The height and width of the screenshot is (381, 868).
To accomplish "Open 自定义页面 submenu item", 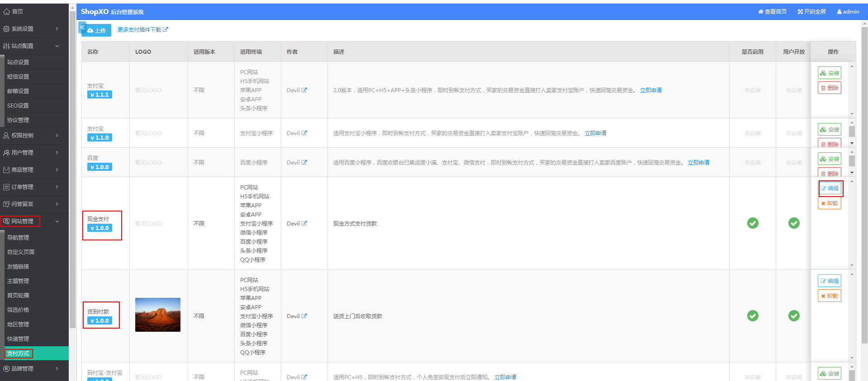I will (x=36, y=252).
